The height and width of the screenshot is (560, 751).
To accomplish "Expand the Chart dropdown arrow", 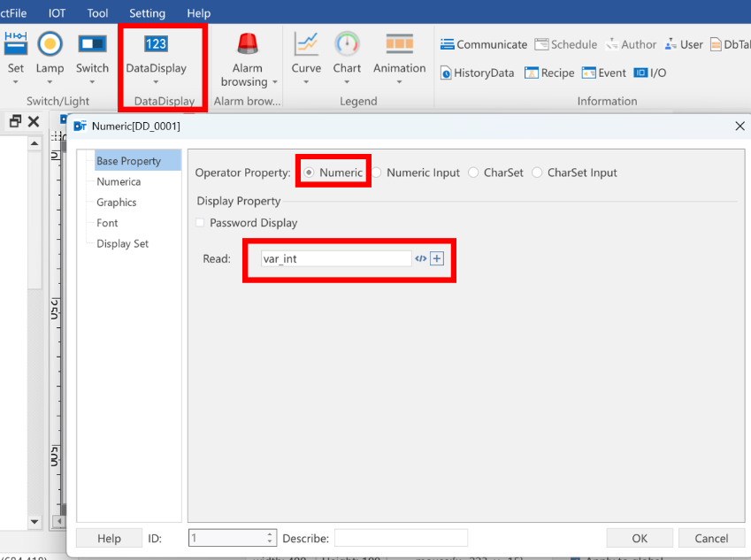I will pos(347,82).
